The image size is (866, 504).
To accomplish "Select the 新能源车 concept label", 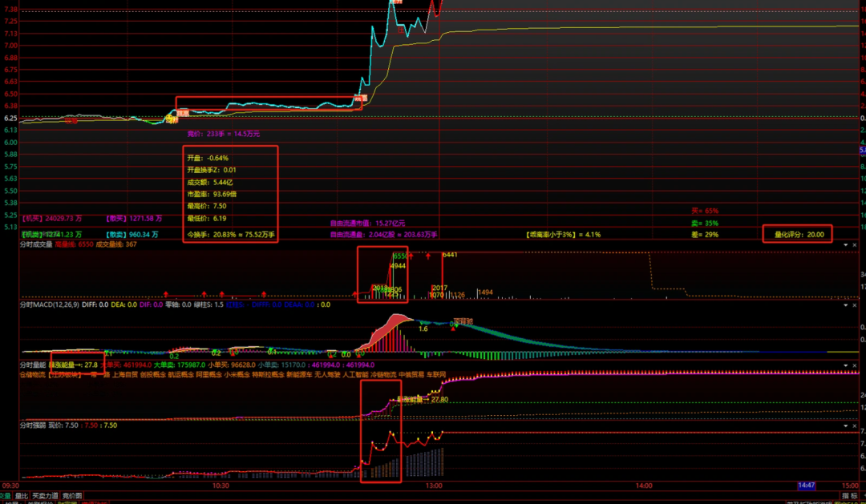I will pyautogui.click(x=299, y=375).
